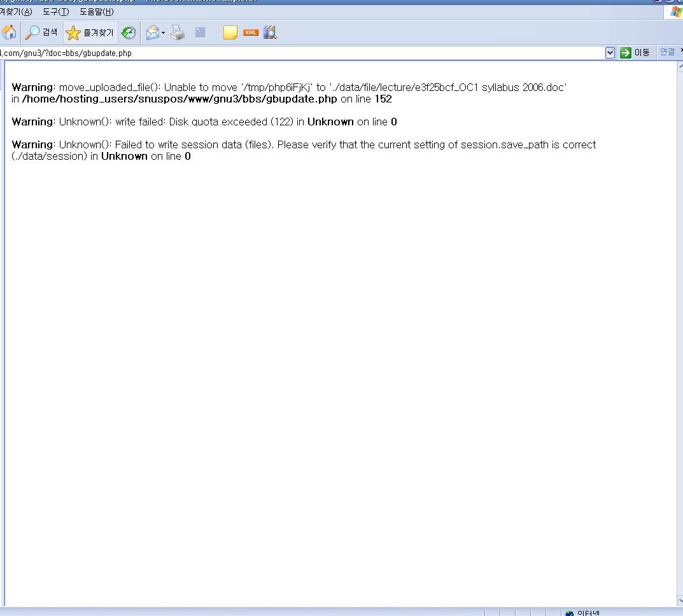Click the Mail envelope icon
Screen dimensions: 683x616
coord(153,32)
